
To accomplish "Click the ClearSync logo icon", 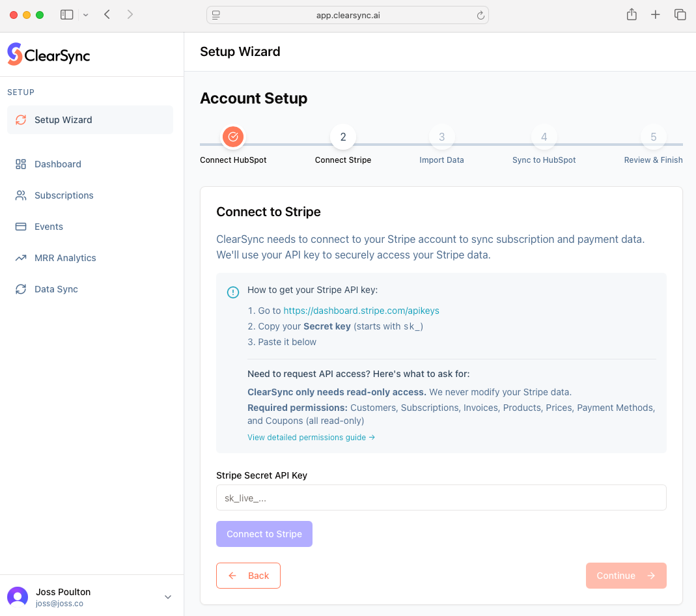I will [14, 55].
